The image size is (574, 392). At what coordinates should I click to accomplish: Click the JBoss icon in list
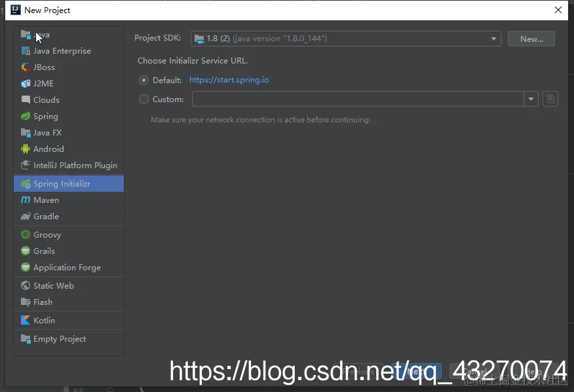pos(26,67)
